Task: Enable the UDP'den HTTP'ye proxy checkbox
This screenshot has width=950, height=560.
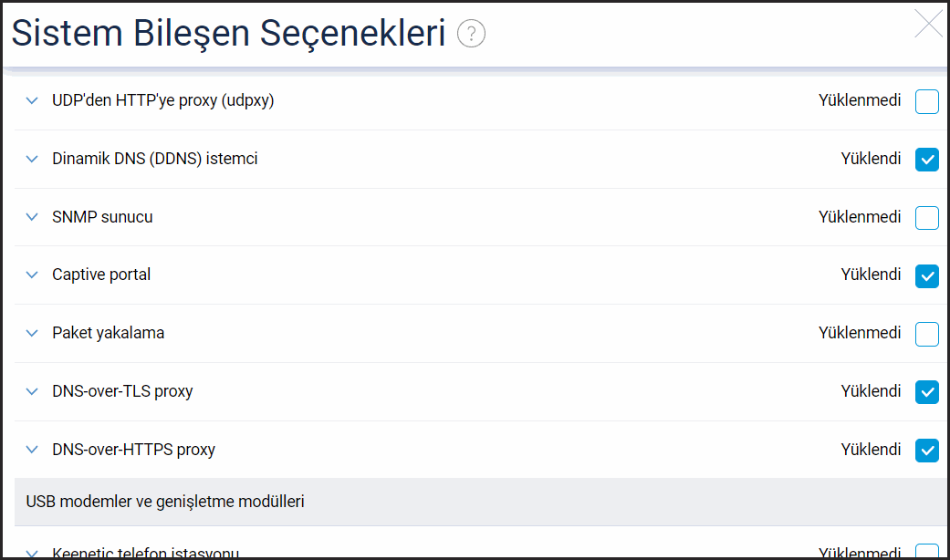Action: click(926, 101)
